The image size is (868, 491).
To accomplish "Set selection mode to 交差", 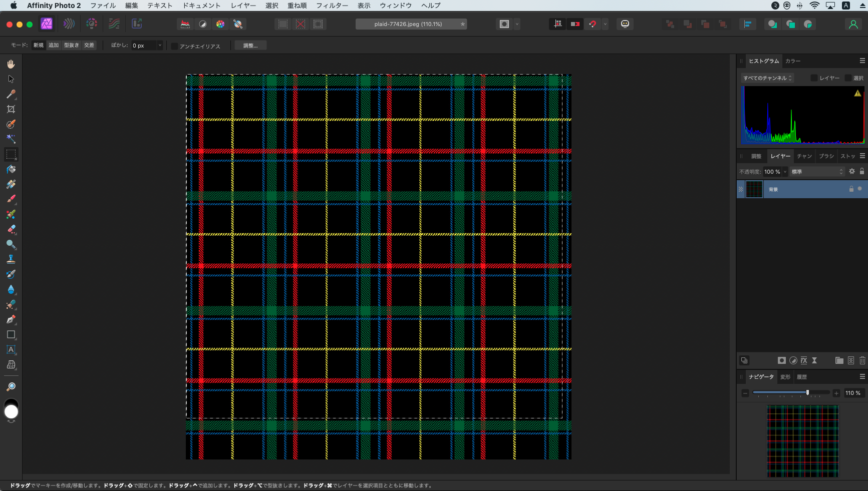I will [89, 45].
